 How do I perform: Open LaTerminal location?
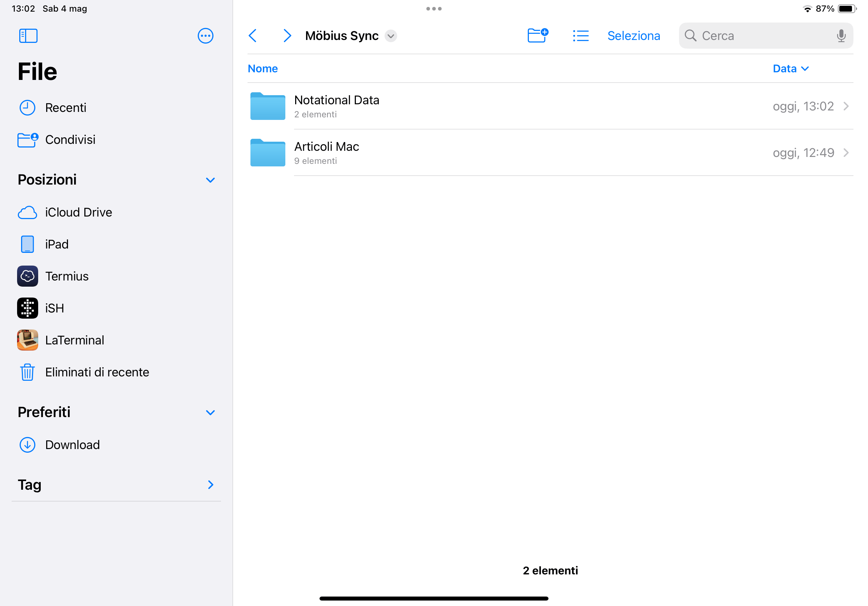75,340
